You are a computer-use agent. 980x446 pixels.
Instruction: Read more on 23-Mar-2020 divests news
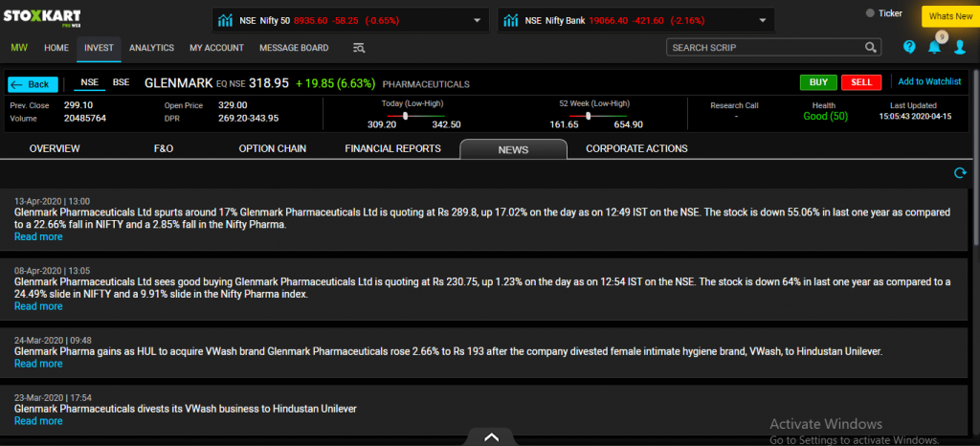38,421
